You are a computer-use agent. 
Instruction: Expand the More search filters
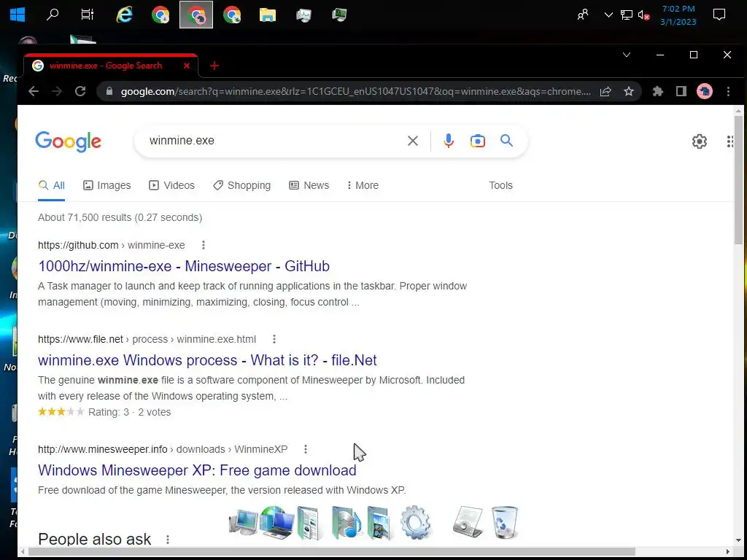pos(363,185)
